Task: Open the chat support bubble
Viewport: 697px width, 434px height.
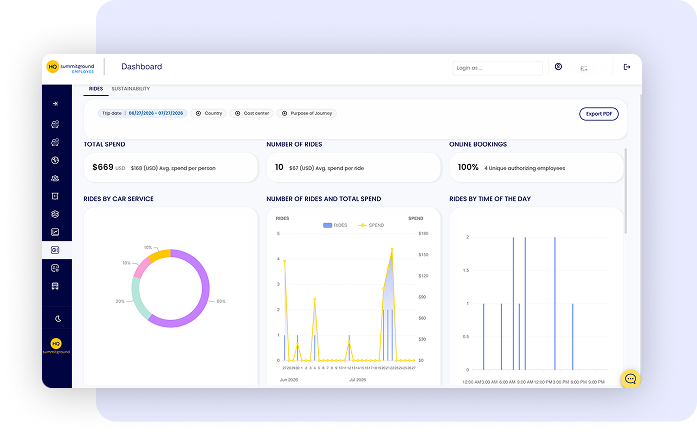Action: [x=630, y=379]
